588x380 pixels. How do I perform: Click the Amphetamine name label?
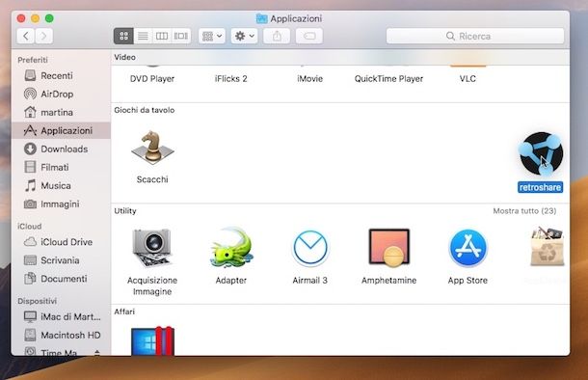(388, 281)
